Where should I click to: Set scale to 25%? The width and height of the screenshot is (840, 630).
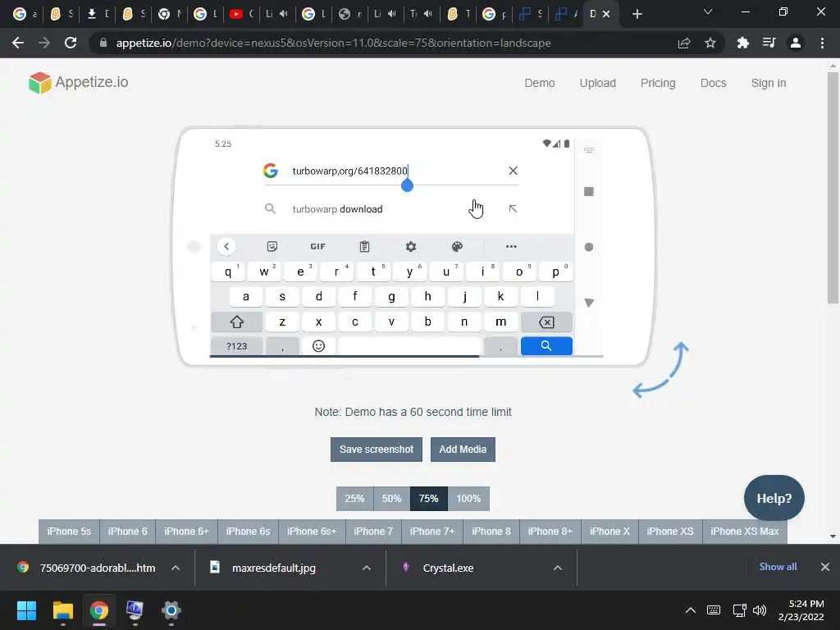pyautogui.click(x=354, y=498)
